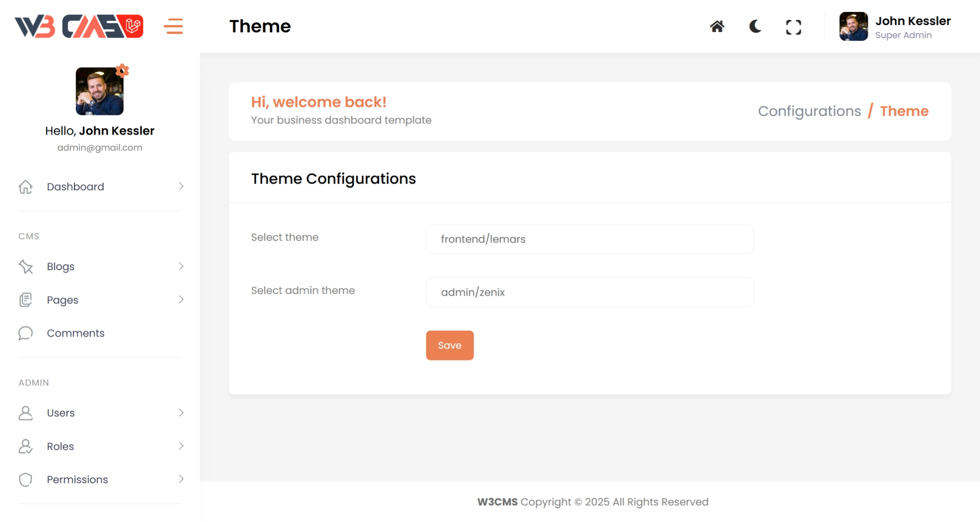Click the Permissions shield icon

tap(25, 480)
